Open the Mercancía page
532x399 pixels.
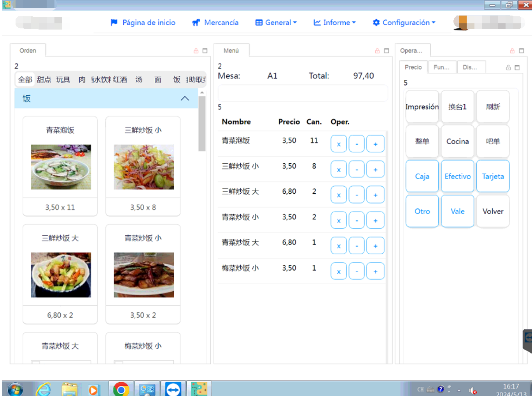[215, 23]
